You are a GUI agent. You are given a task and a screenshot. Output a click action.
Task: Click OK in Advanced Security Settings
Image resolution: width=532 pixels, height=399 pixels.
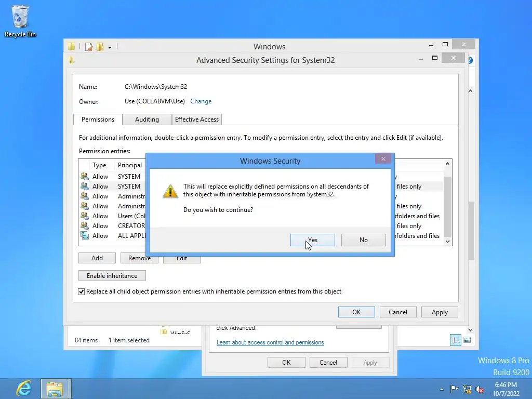(x=356, y=312)
